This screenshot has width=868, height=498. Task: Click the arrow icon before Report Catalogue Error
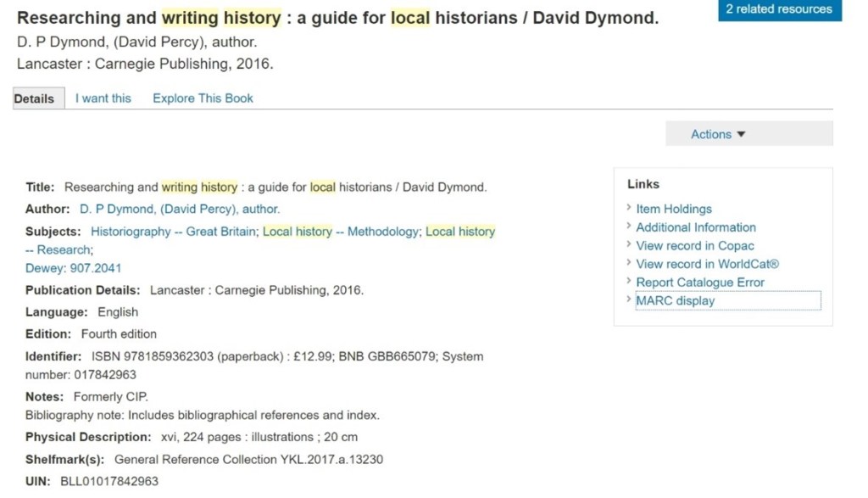coord(629,282)
